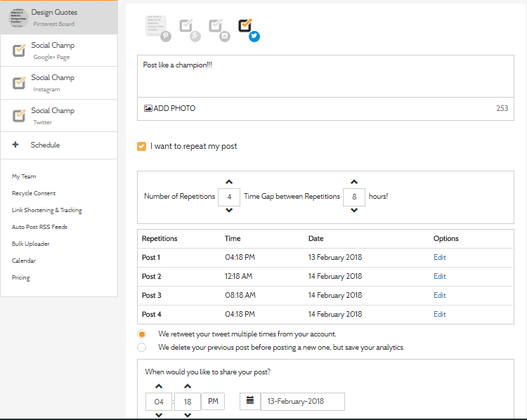
Task: Select the Google+ account icon at top
Action: coord(189,29)
